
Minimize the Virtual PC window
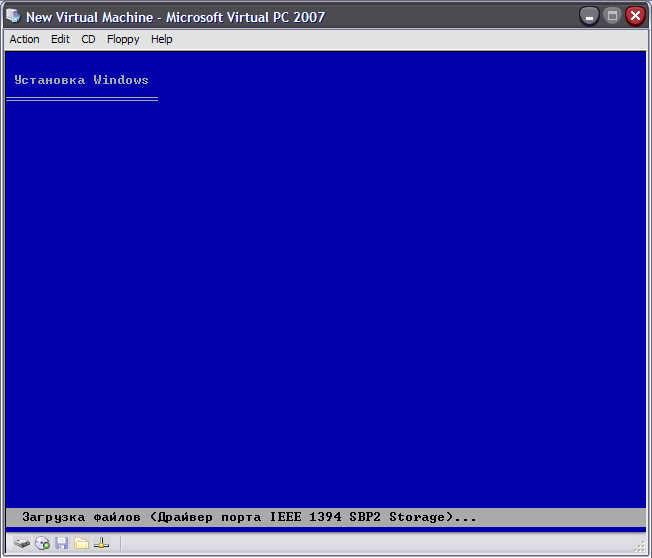589,17
